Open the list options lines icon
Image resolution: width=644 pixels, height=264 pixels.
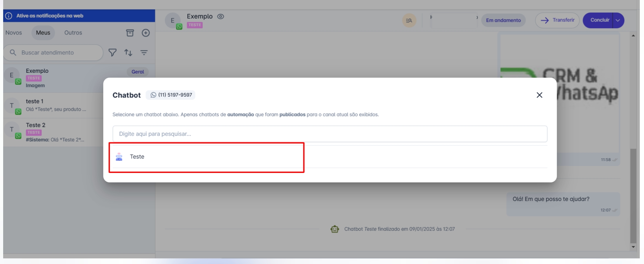tap(144, 52)
